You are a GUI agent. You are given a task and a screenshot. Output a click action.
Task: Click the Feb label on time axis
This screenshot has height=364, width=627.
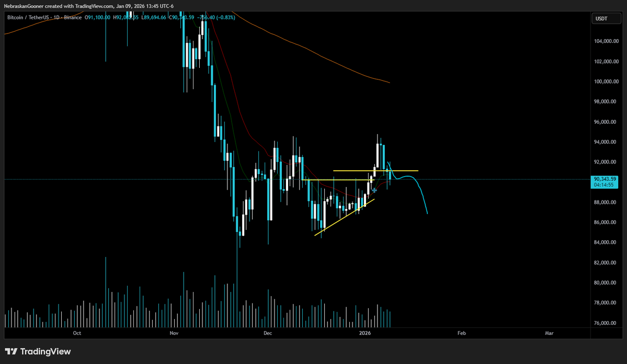click(x=461, y=333)
